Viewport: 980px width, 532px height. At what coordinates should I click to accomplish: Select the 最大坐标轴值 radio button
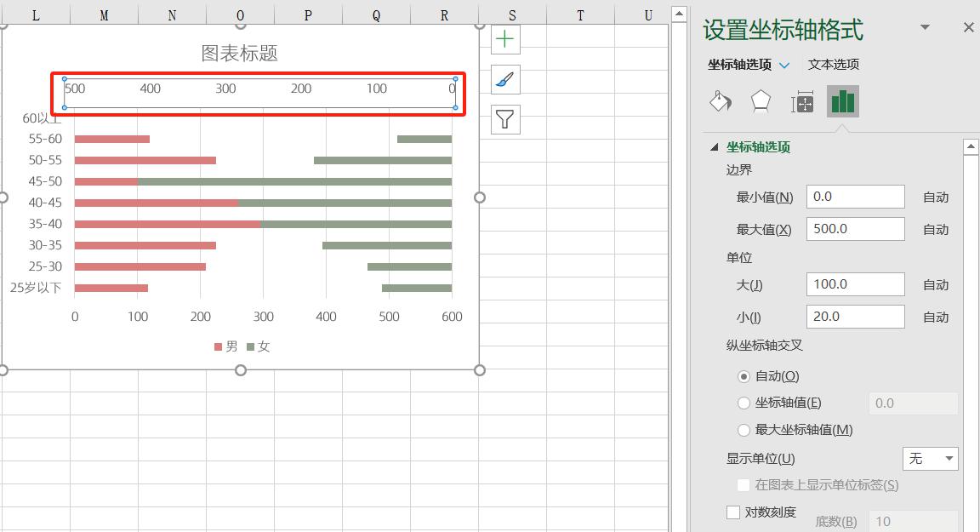744,430
